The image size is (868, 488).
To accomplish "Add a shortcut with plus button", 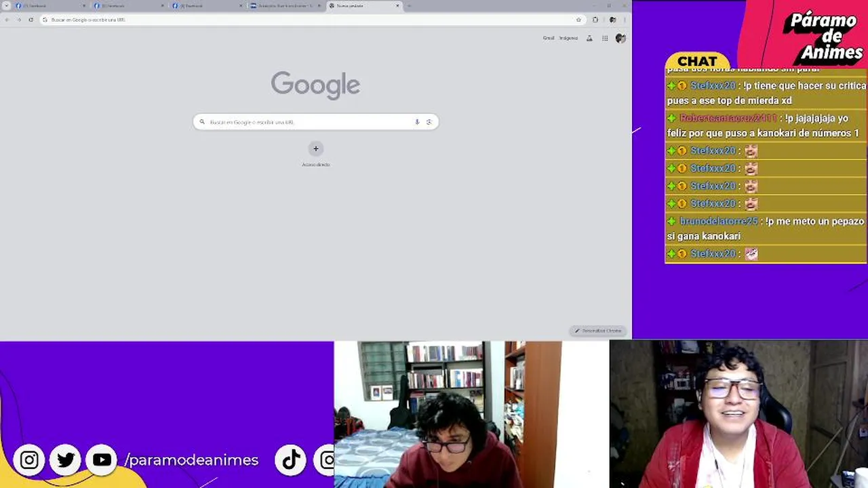I will [x=315, y=149].
